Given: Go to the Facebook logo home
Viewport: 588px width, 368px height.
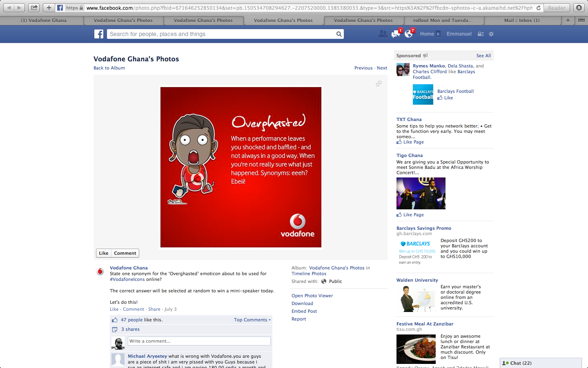Looking at the screenshot, I should click(x=99, y=34).
